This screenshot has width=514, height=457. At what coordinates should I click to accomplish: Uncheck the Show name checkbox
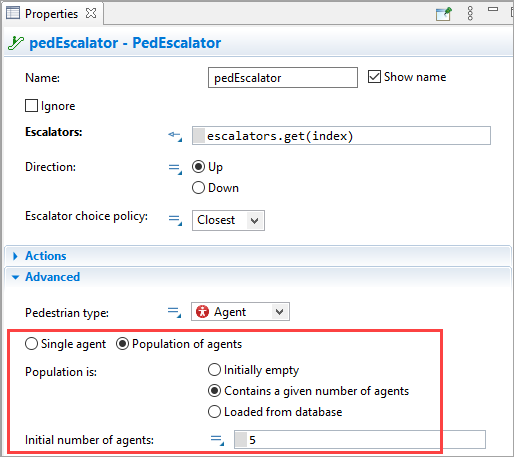[374, 77]
